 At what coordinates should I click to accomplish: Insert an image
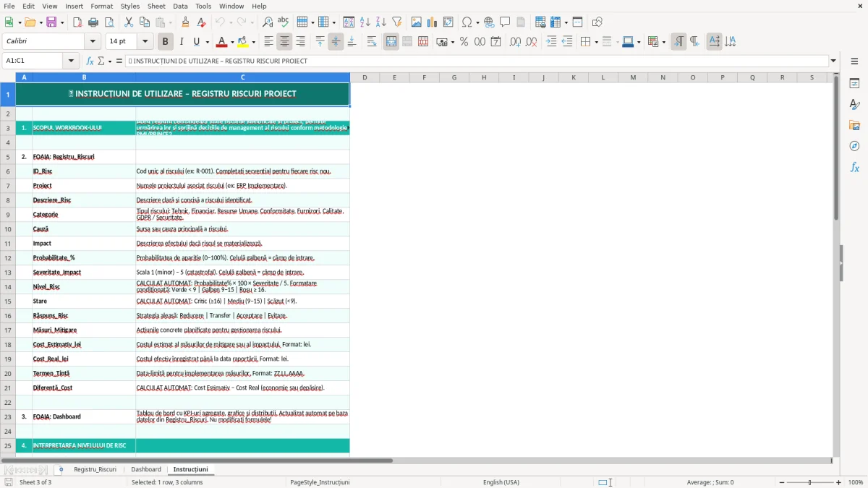pyautogui.click(x=417, y=22)
